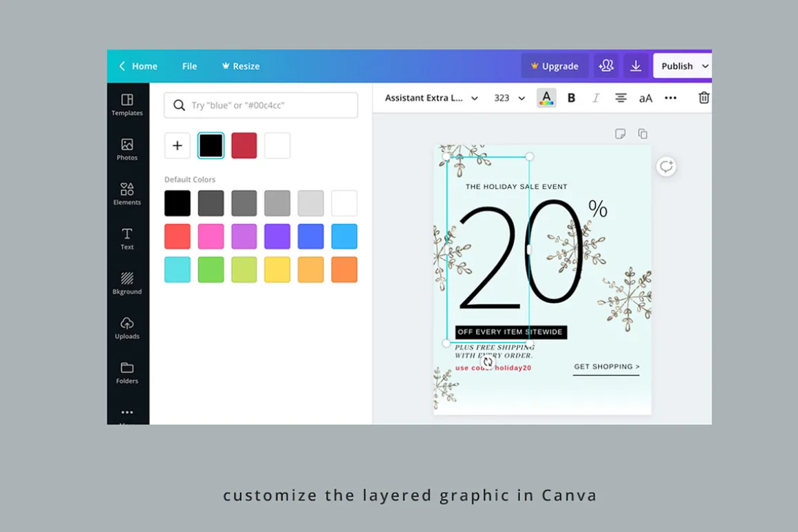Open the Text panel
Viewport: 798px width, 532px height.
[127, 239]
